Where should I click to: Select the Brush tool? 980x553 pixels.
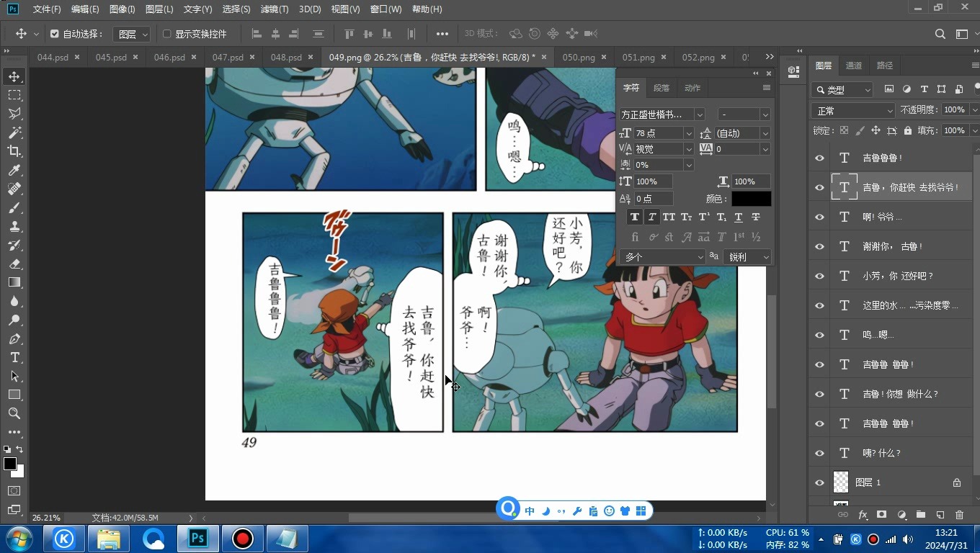[x=14, y=207]
